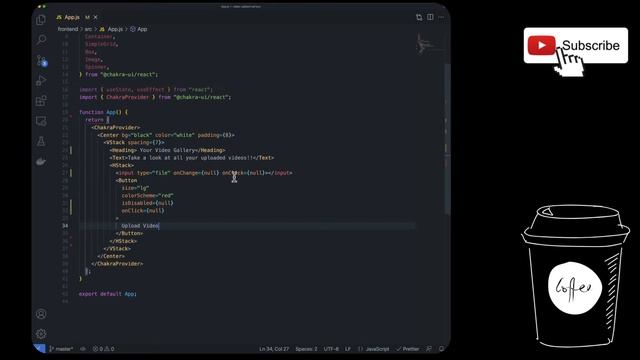Viewport: 640px width, 360px height.
Task: Click the coffee cup drawing
Action: pos(575,276)
